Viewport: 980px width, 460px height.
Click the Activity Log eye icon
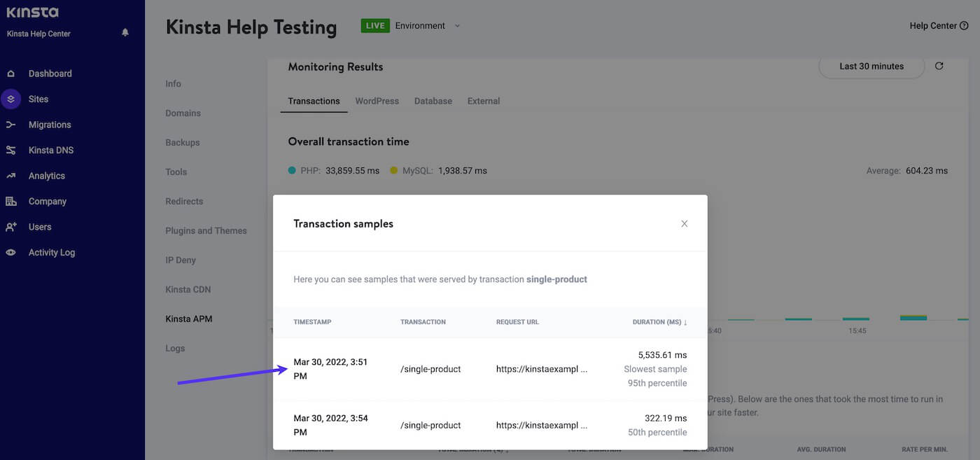10,253
